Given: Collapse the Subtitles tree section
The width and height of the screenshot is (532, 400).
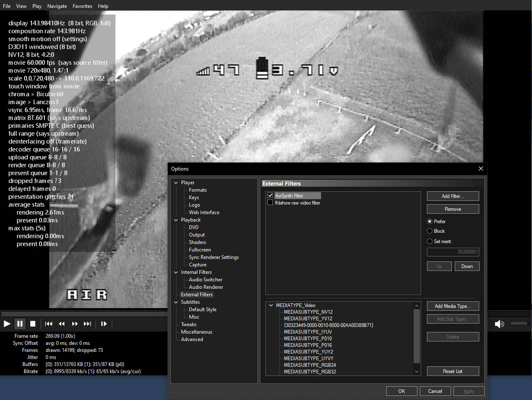Looking at the screenshot, I should pyautogui.click(x=176, y=302).
